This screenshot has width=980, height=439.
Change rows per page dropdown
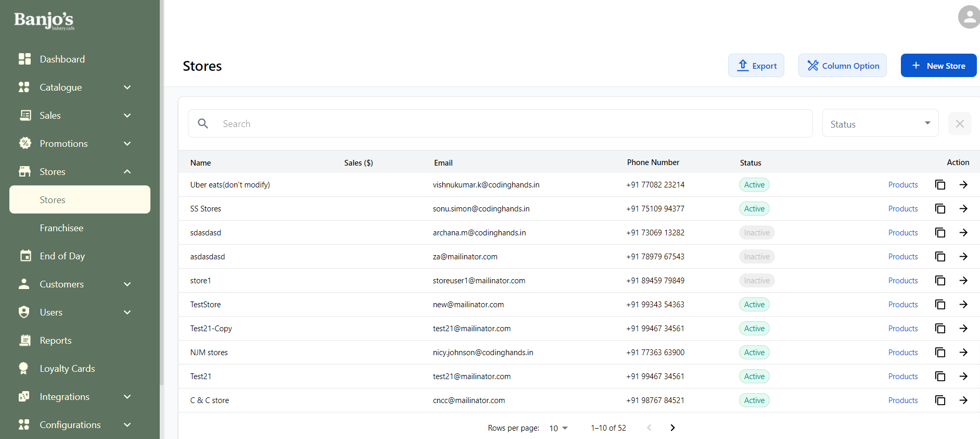tap(558, 428)
